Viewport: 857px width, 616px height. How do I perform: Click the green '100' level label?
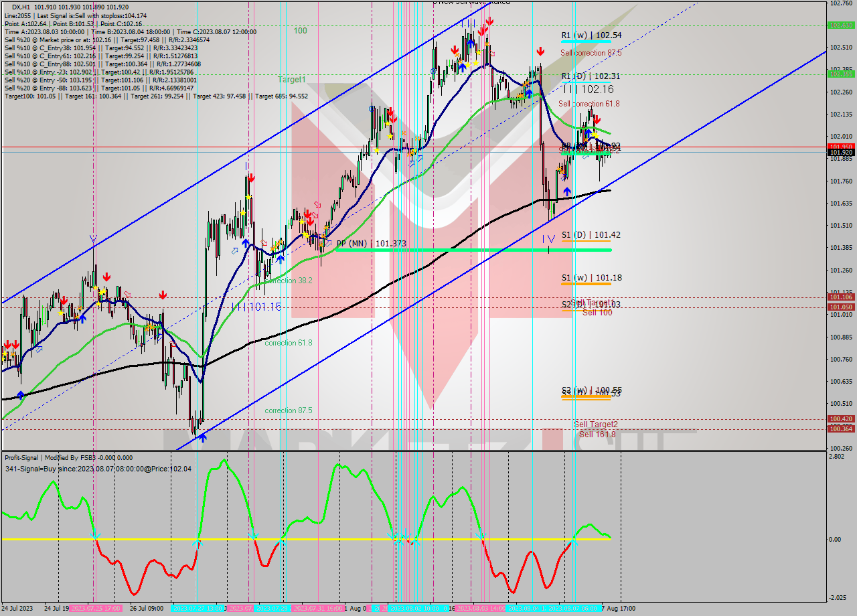(x=300, y=31)
